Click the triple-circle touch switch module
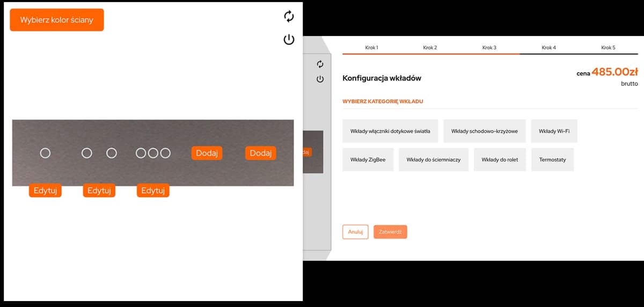Image resolution: width=644 pixels, height=307 pixels. [x=153, y=153]
